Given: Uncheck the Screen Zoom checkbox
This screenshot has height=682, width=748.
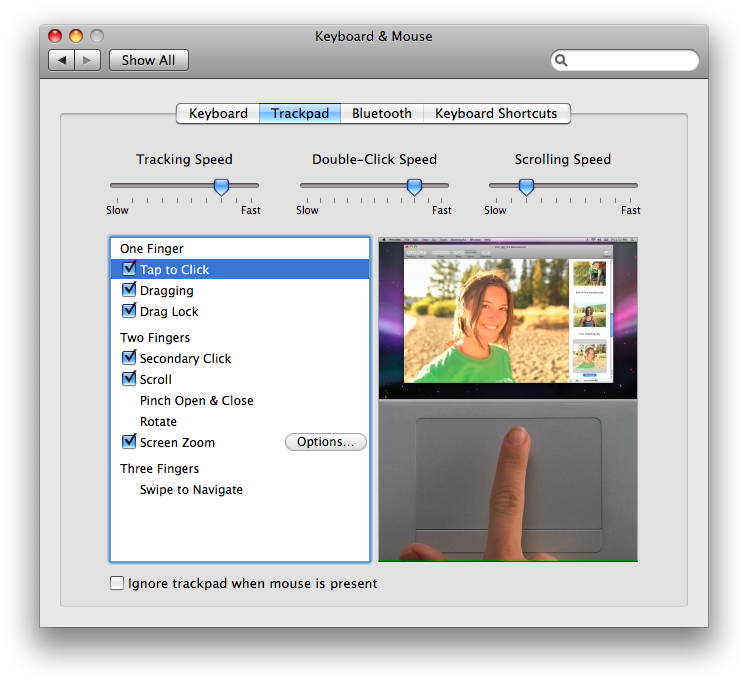Looking at the screenshot, I should pyautogui.click(x=129, y=442).
